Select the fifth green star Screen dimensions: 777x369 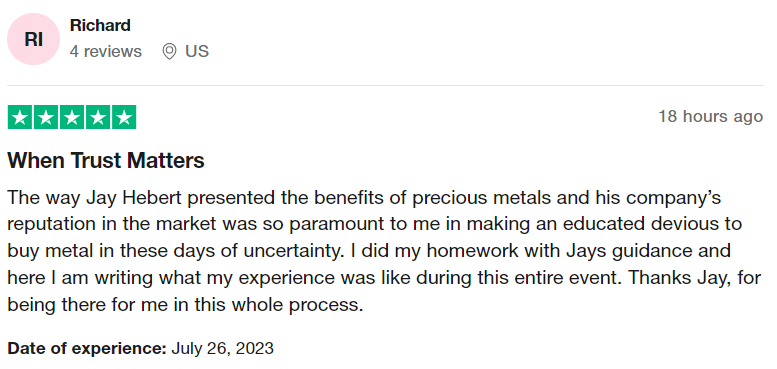(x=124, y=117)
